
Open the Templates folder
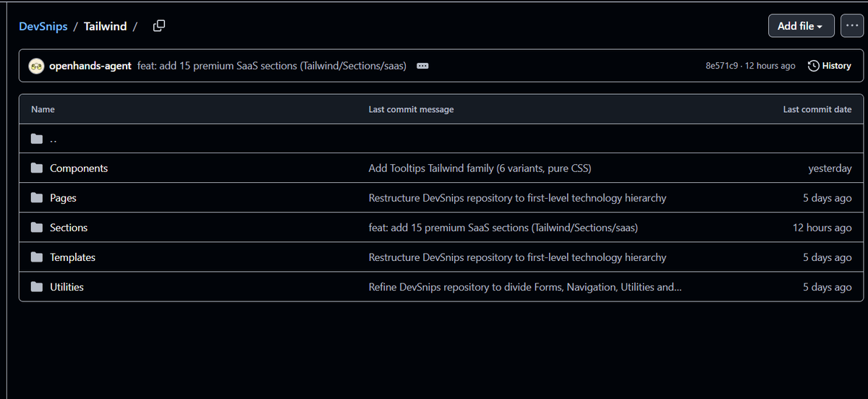tap(72, 257)
